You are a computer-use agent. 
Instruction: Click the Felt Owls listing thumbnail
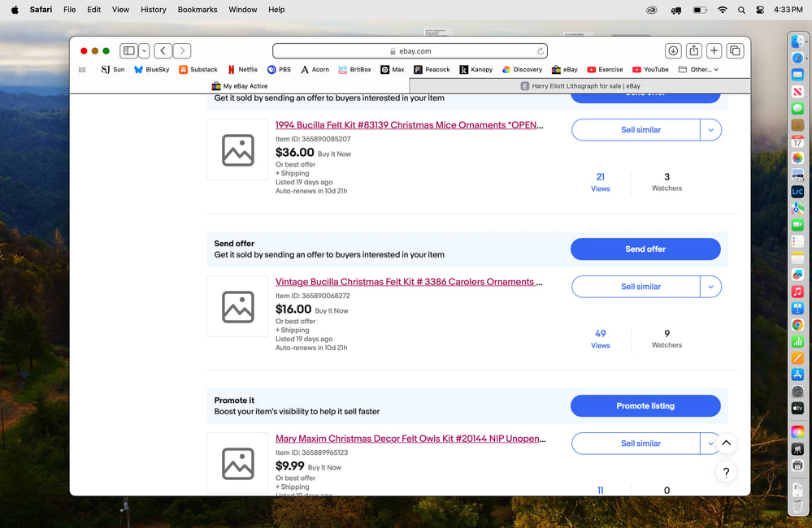(x=237, y=463)
